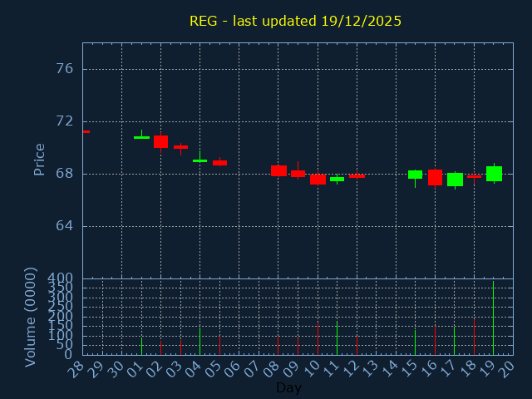Click the tall volume bar on day 19

[x=493, y=318]
